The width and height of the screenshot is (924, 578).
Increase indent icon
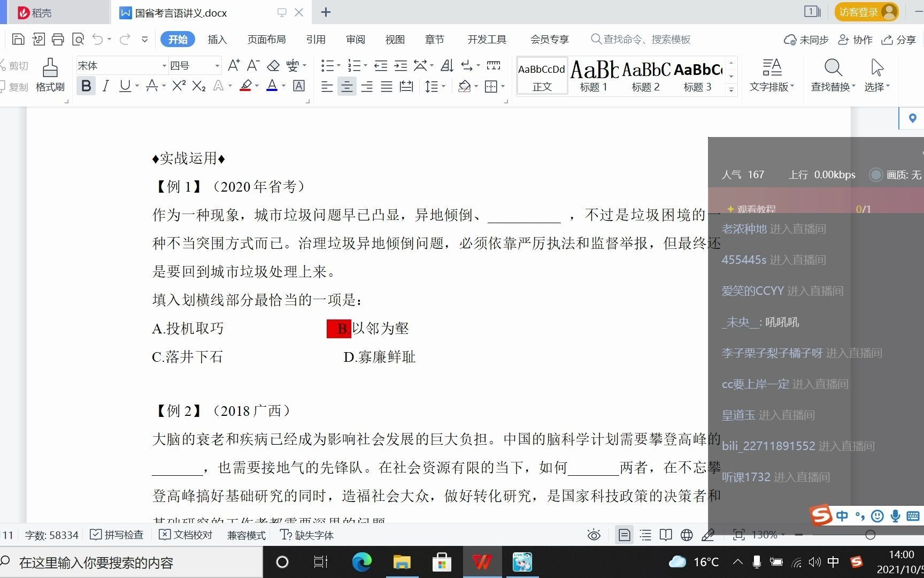[x=401, y=65]
